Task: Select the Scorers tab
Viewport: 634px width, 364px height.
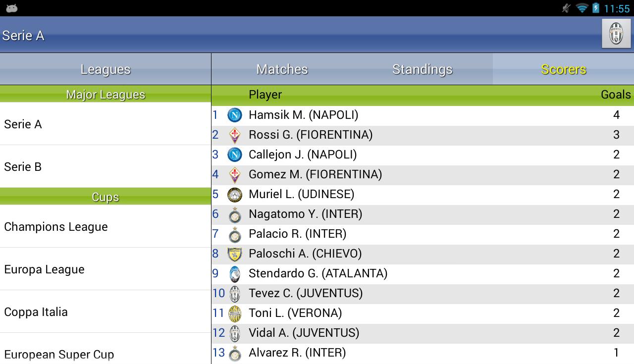Action: click(x=563, y=69)
